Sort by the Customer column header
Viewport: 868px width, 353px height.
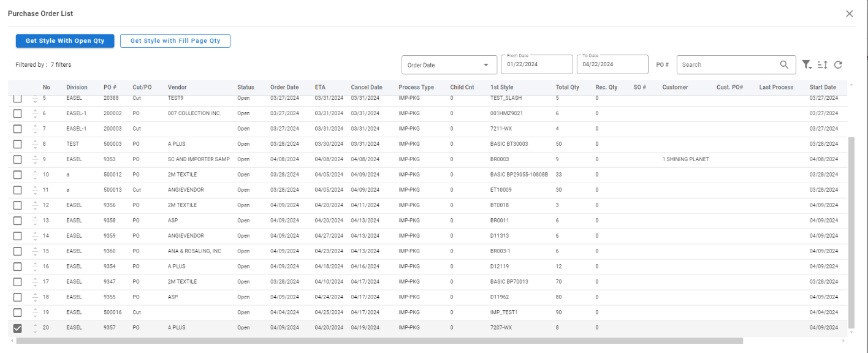[x=675, y=87]
